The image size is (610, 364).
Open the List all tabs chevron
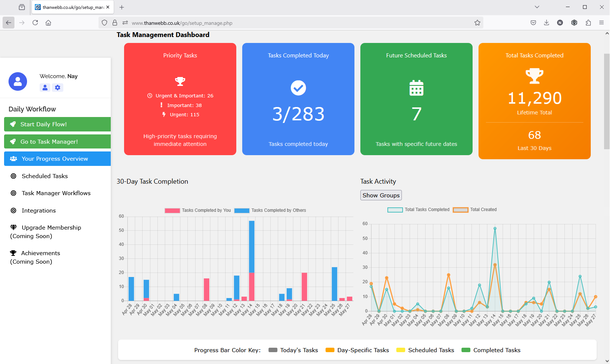(x=537, y=7)
